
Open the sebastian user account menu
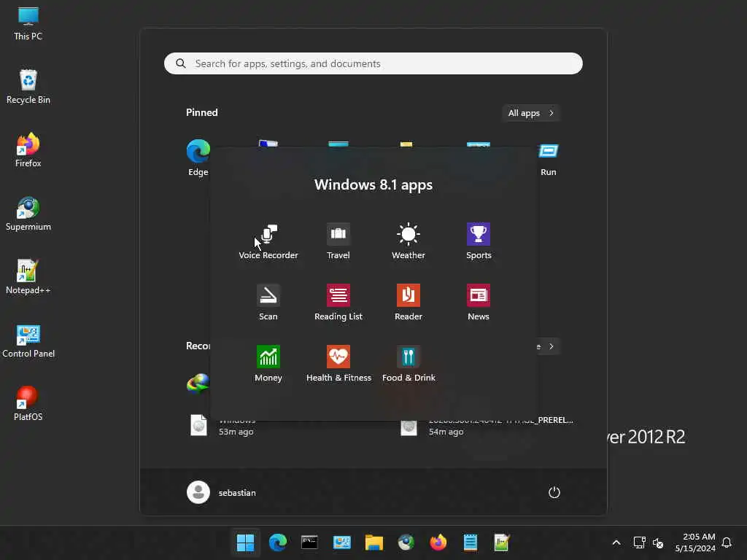222,492
